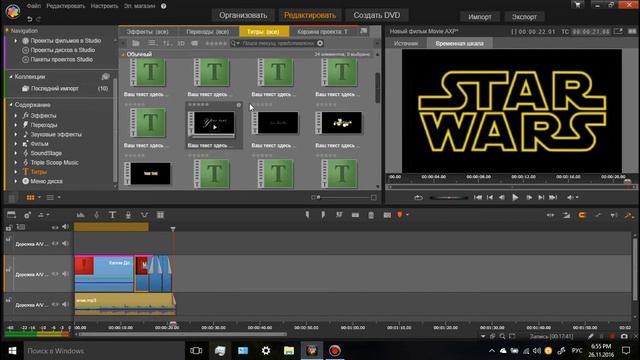Click the shuttle speed slider in player
Screen dimensions: 640x360
tap(449, 198)
